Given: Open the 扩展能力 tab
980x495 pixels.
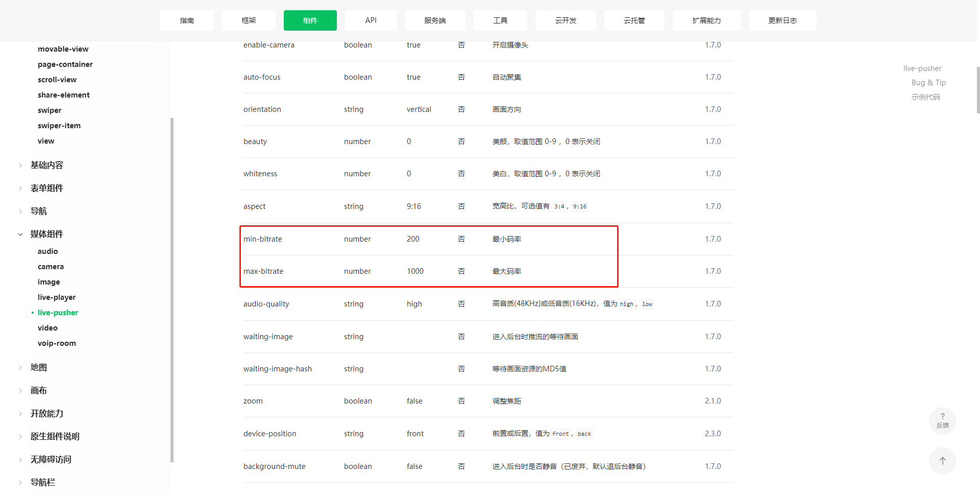Looking at the screenshot, I should [706, 20].
